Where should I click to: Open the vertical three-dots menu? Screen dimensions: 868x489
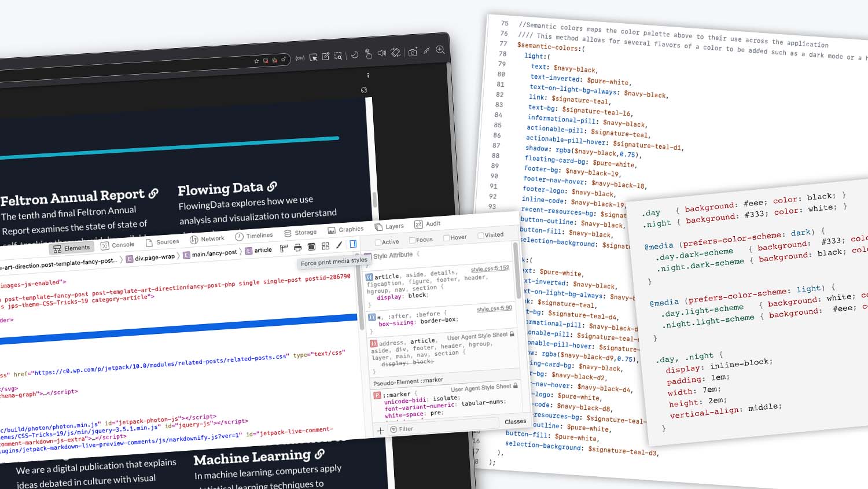[x=368, y=75]
